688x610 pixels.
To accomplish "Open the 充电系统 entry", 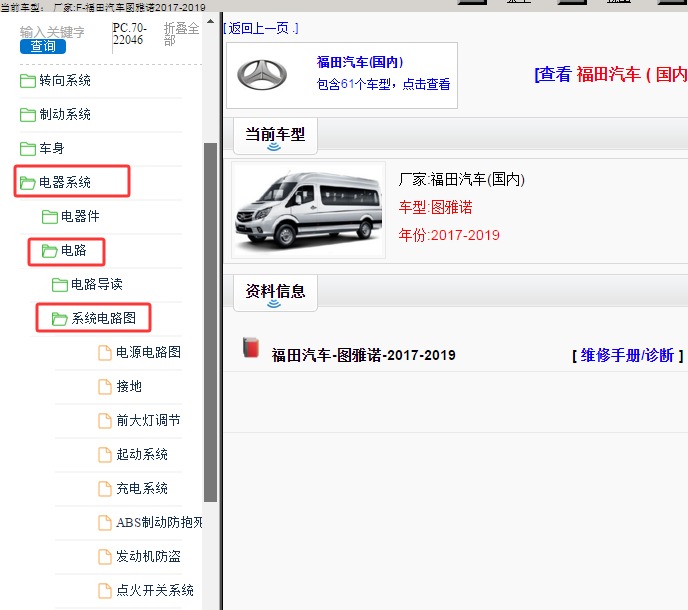I will coord(142,488).
